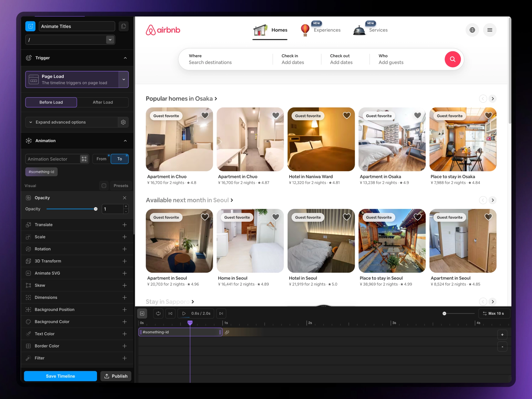The height and width of the screenshot is (399, 532).
Task: Click the globe language icon on Airbnb header
Action: (x=472, y=30)
